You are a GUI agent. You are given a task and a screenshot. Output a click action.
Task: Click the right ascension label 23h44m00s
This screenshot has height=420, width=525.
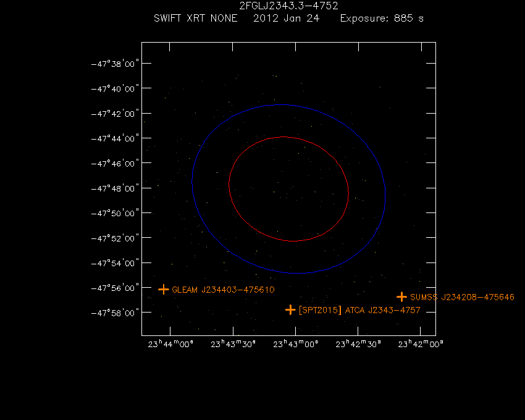170,344
